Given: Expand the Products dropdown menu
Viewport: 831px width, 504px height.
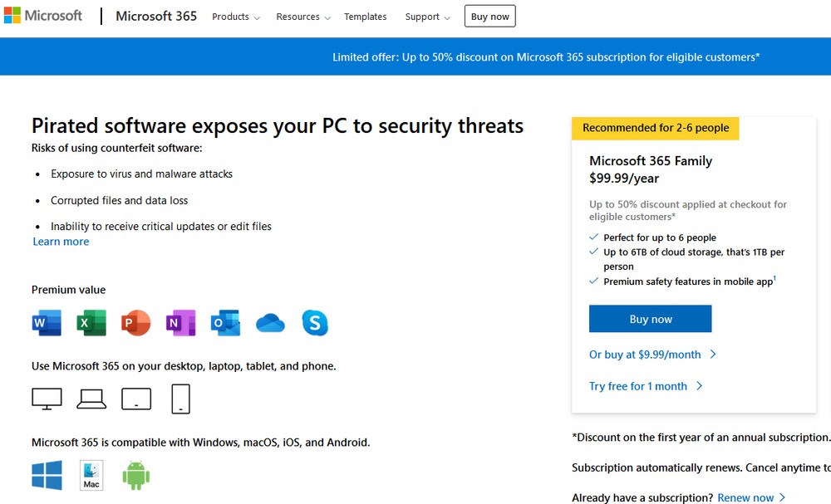Looking at the screenshot, I should click(236, 17).
